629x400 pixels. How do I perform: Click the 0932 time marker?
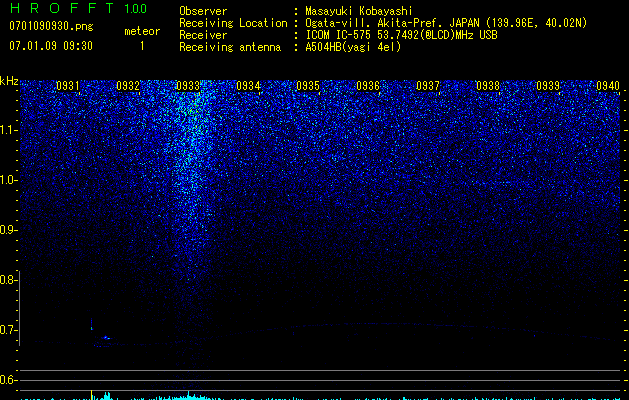[x=128, y=86]
